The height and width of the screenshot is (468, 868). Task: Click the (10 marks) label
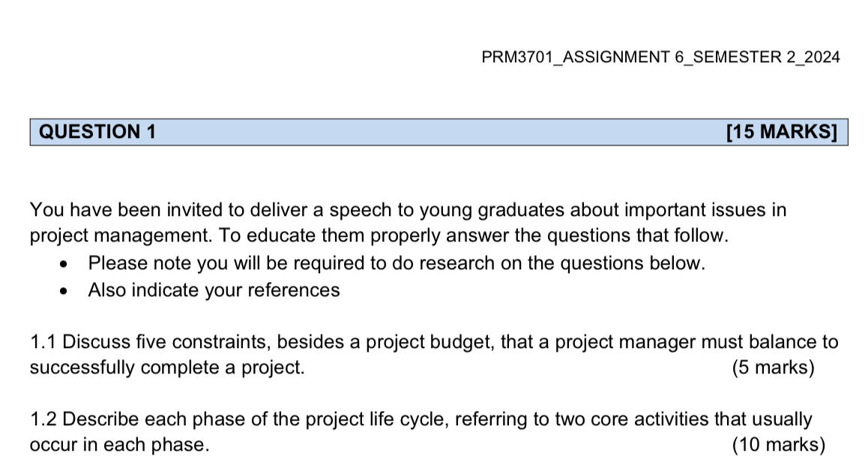[x=778, y=445]
